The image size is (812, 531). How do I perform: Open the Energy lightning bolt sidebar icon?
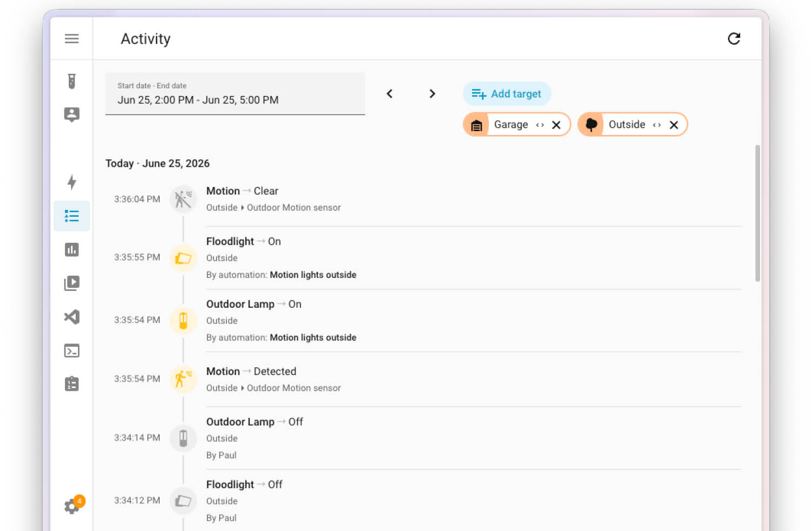71,182
